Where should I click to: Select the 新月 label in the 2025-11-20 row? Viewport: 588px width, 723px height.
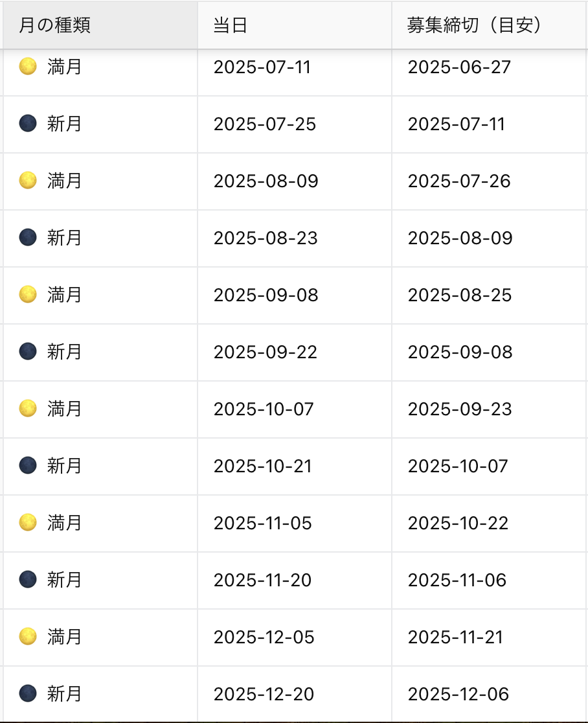64,580
